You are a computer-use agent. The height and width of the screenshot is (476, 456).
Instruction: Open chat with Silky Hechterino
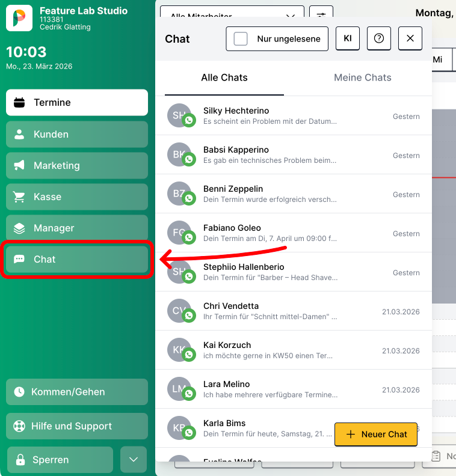tap(294, 116)
